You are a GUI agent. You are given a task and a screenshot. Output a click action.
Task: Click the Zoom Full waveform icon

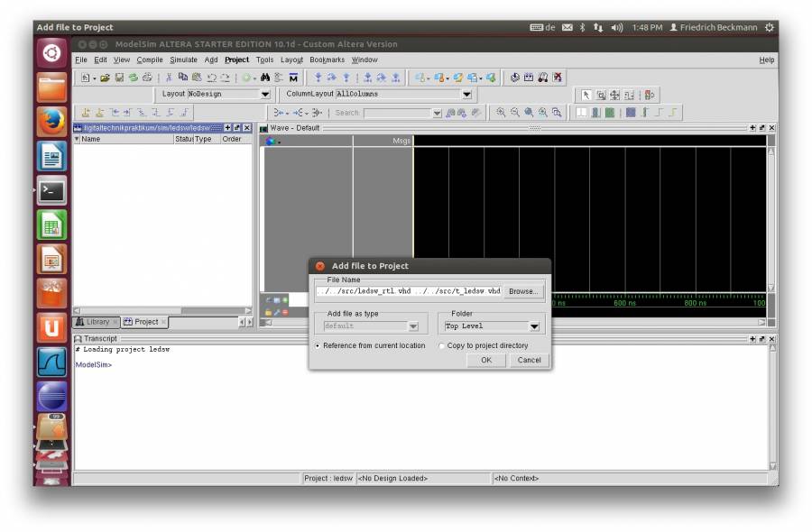[x=530, y=111]
